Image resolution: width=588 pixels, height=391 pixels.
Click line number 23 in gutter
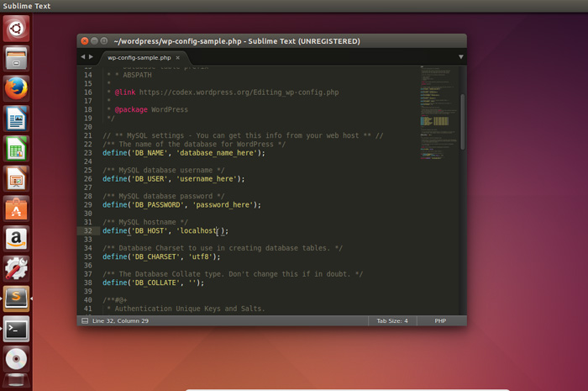pyautogui.click(x=87, y=153)
